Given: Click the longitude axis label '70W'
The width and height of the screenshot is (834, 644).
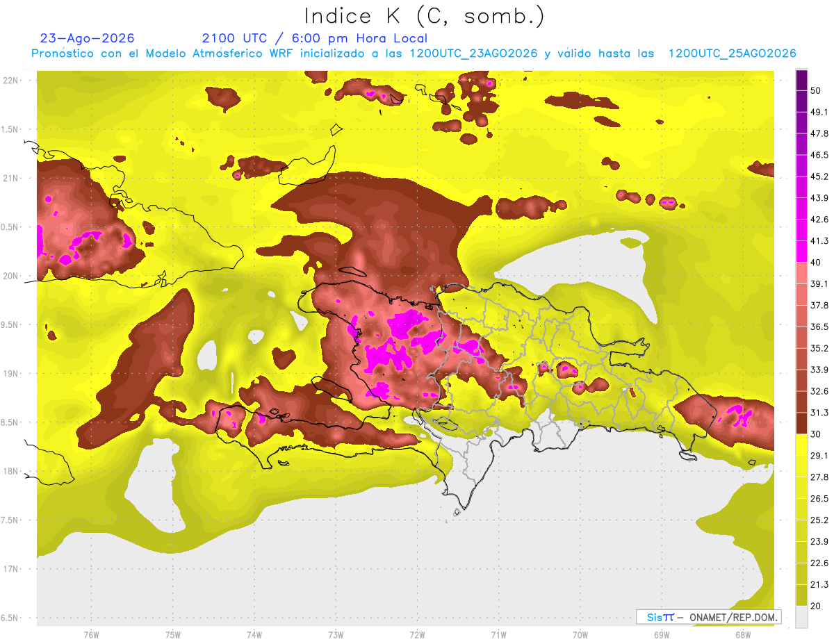Looking at the screenshot, I should [x=580, y=635].
